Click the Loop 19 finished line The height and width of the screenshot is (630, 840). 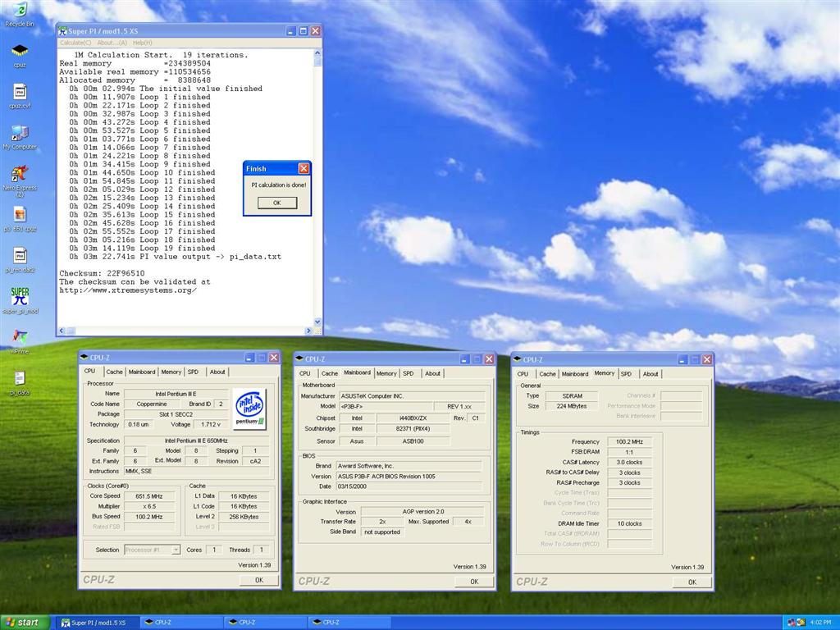pyautogui.click(x=142, y=248)
